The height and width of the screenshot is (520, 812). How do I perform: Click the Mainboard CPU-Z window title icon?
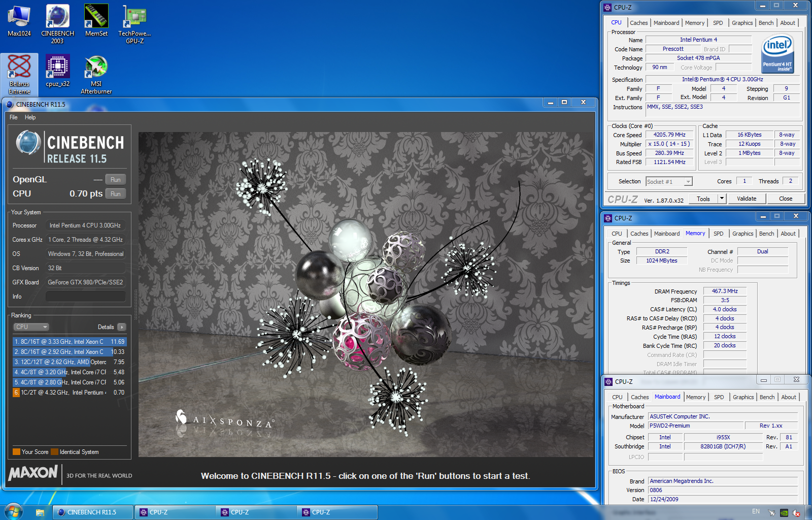(608, 381)
